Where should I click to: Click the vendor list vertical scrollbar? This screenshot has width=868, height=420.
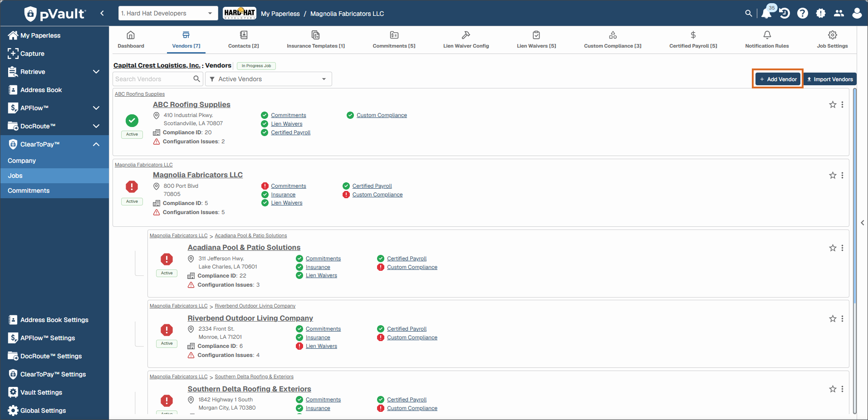pyautogui.click(x=855, y=195)
